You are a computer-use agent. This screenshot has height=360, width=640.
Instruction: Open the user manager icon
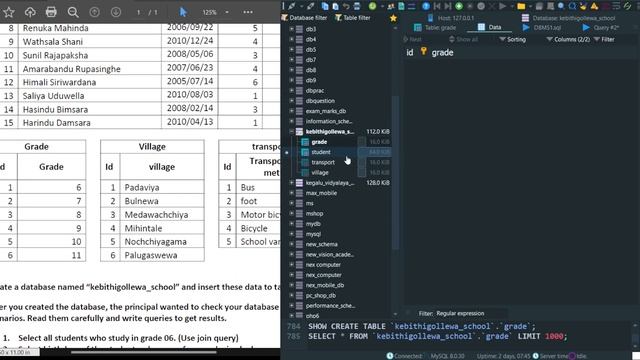[391, 6]
